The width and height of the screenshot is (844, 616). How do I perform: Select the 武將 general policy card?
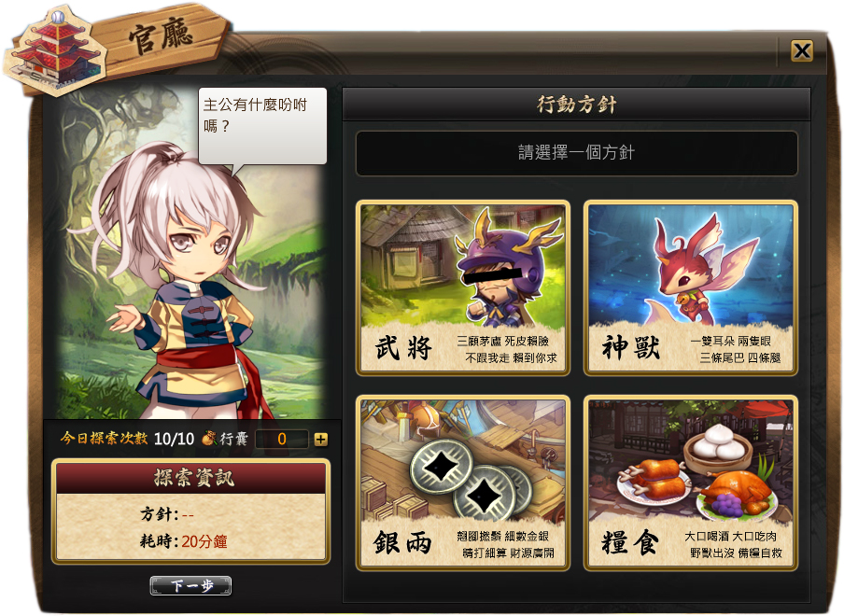coord(463,287)
